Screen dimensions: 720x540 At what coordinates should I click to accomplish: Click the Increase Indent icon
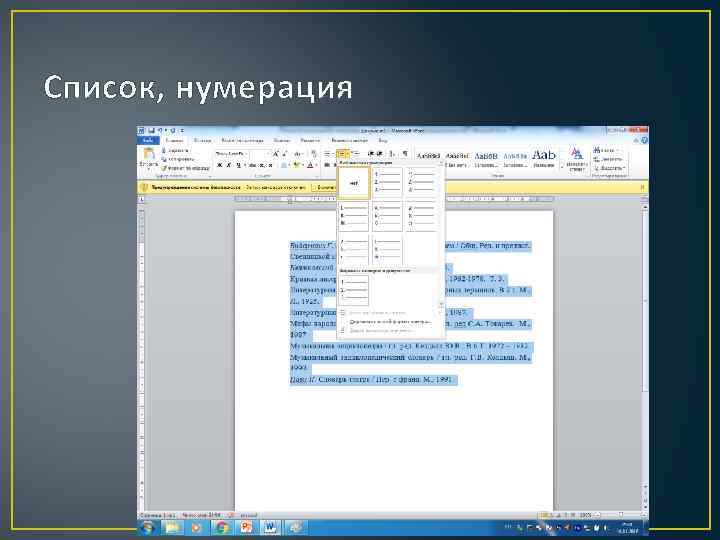click(x=380, y=154)
